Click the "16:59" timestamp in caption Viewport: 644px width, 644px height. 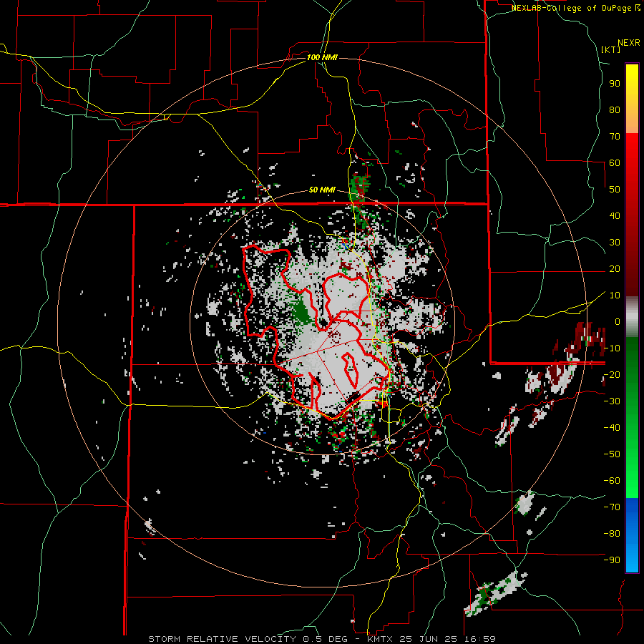pos(479,639)
